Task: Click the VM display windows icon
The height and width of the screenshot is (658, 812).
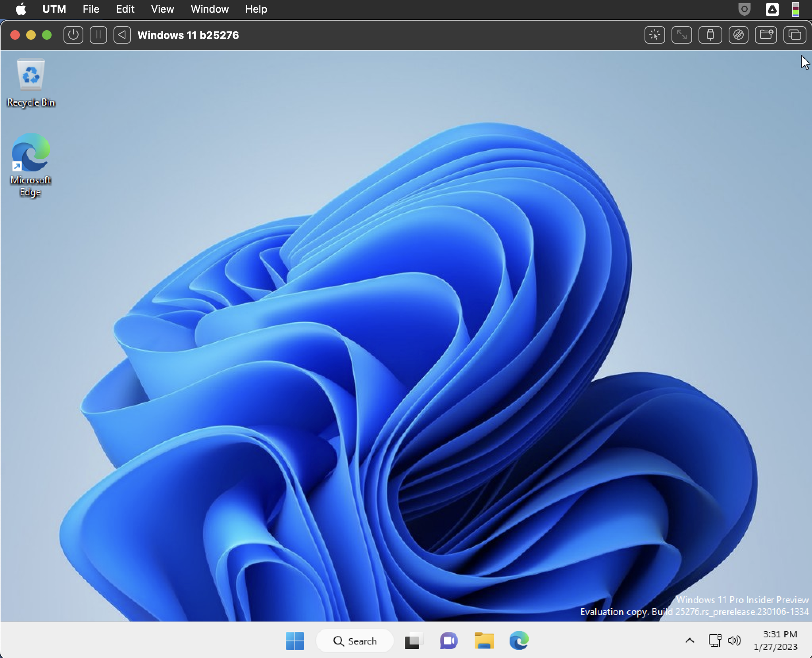Action: tap(794, 35)
